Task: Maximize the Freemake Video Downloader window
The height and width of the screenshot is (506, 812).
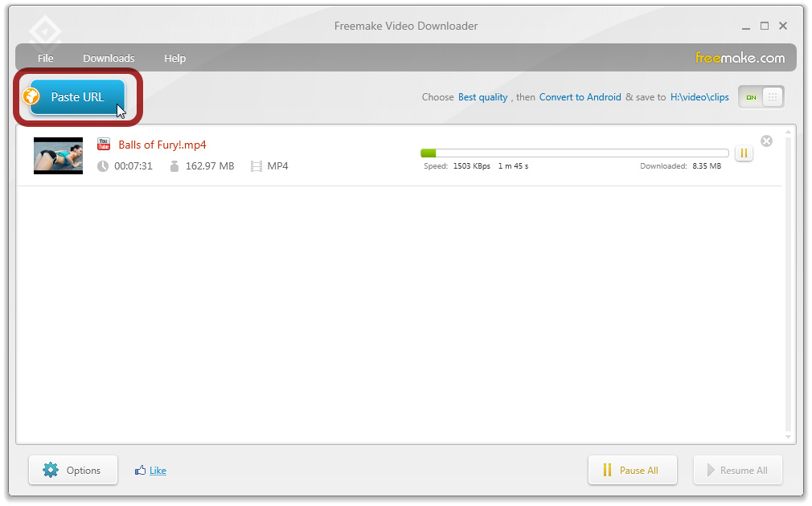Action: [x=765, y=26]
